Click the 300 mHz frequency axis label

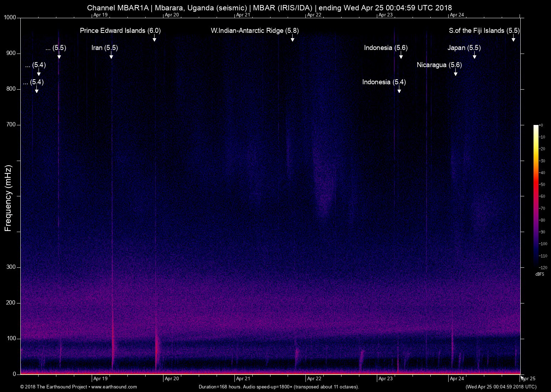(11, 267)
